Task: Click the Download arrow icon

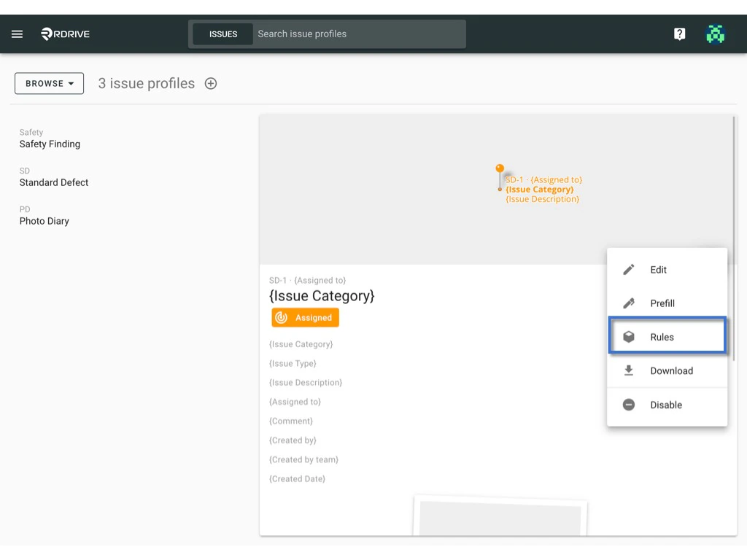Action: 628,370
